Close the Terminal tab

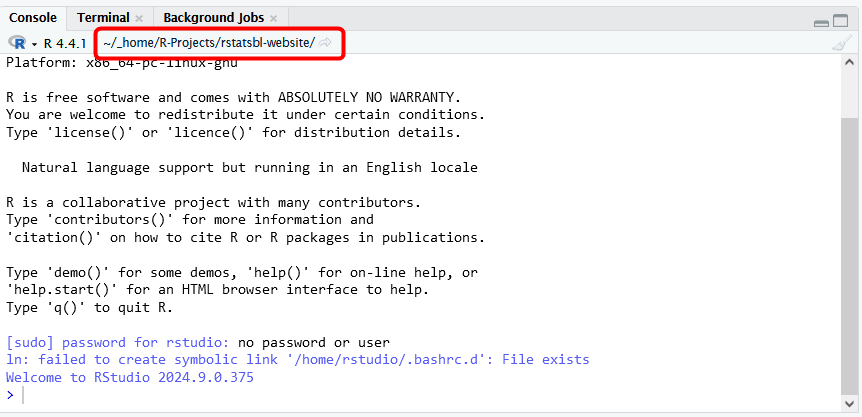[x=139, y=18]
